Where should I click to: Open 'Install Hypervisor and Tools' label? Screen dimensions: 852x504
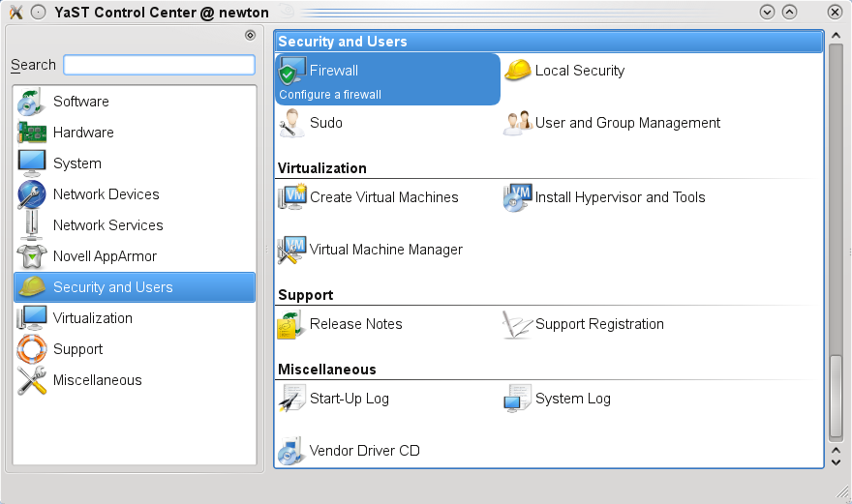coord(620,197)
